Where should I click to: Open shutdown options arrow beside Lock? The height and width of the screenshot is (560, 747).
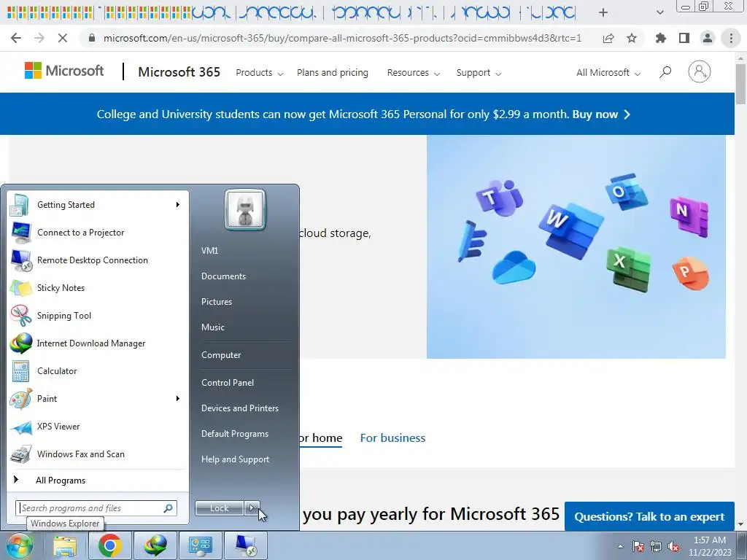[x=252, y=508]
